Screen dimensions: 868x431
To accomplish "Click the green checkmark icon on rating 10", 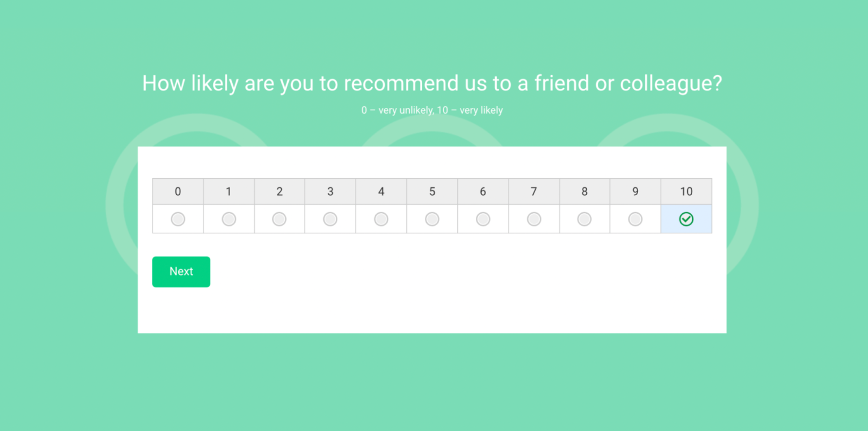I will click(686, 219).
